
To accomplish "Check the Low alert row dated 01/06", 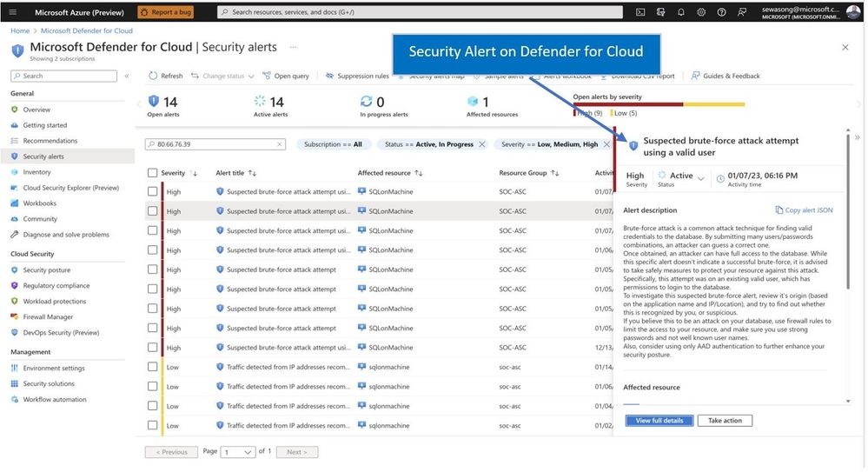I will tap(152, 386).
